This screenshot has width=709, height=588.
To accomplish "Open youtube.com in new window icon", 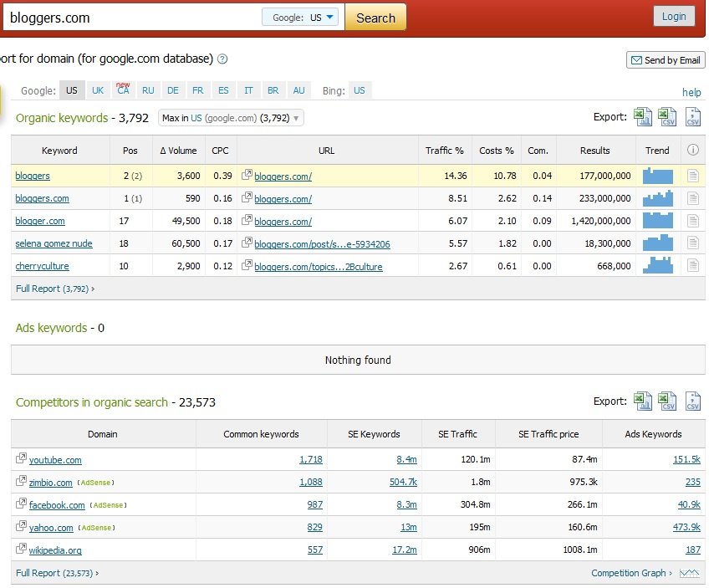I will (x=21, y=458).
